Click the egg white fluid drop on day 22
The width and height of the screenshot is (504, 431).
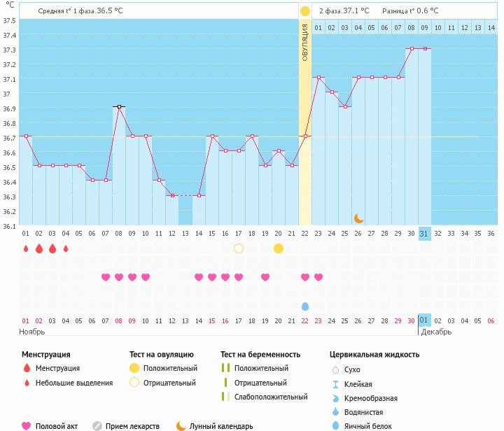coord(305,306)
